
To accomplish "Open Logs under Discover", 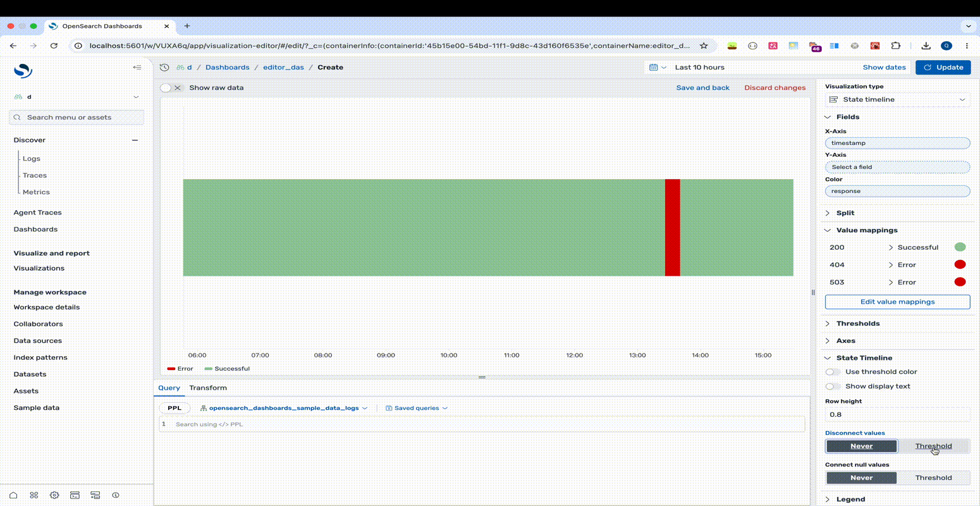I will [32, 159].
